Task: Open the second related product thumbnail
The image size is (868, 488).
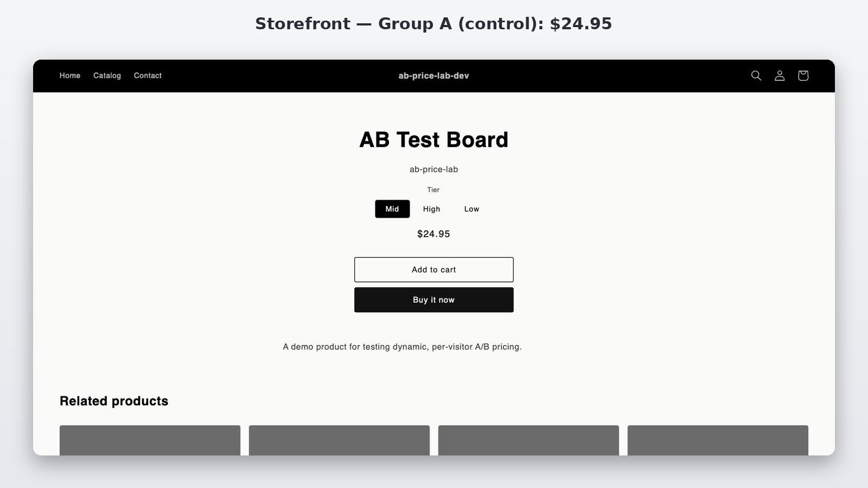Action: [x=339, y=440]
